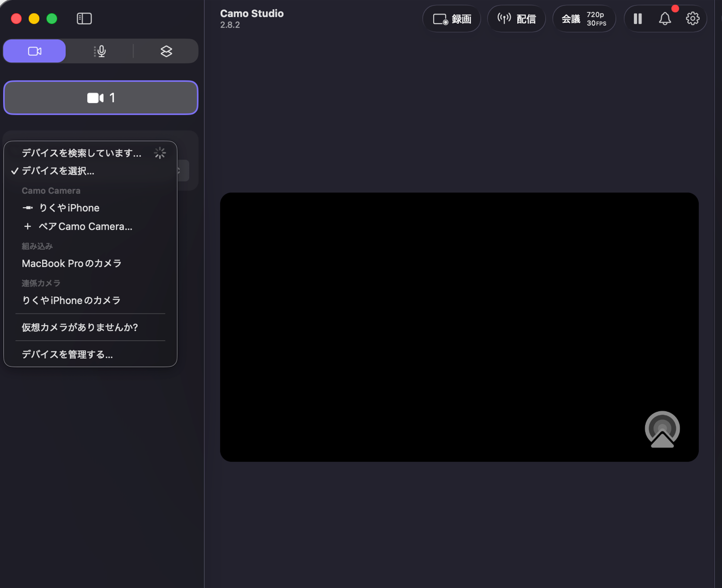The height and width of the screenshot is (588, 722).
Task: Choose ペア Camo Camera... option
Action: coord(90,227)
